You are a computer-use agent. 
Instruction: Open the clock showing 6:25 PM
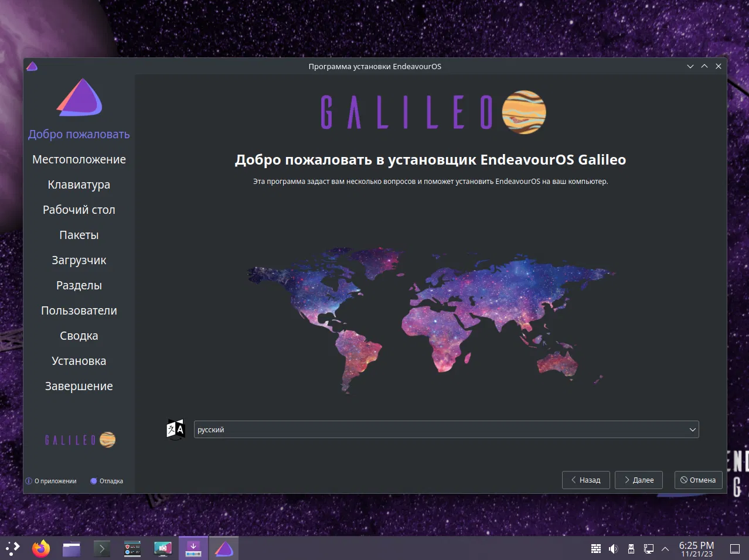(x=696, y=549)
